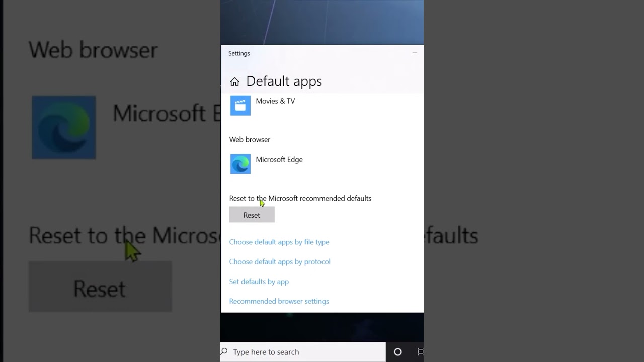Open the Movies & TV app icon
The width and height of the screenshot is (644, 362).
tap(240, 106)
